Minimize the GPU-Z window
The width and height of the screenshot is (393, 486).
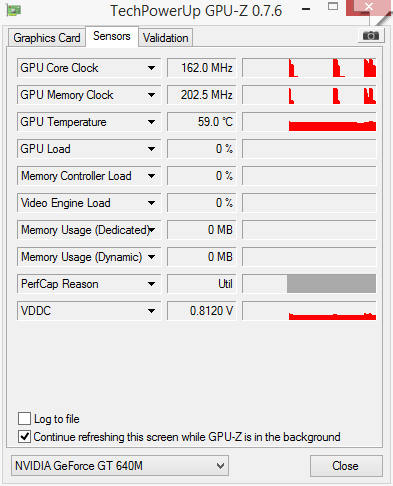(306, 9)
